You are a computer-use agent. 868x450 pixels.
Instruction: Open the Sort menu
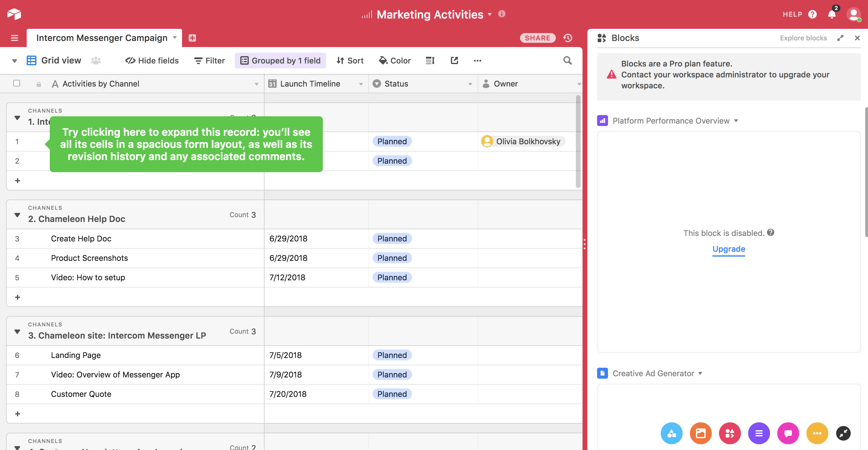point(350,60)
